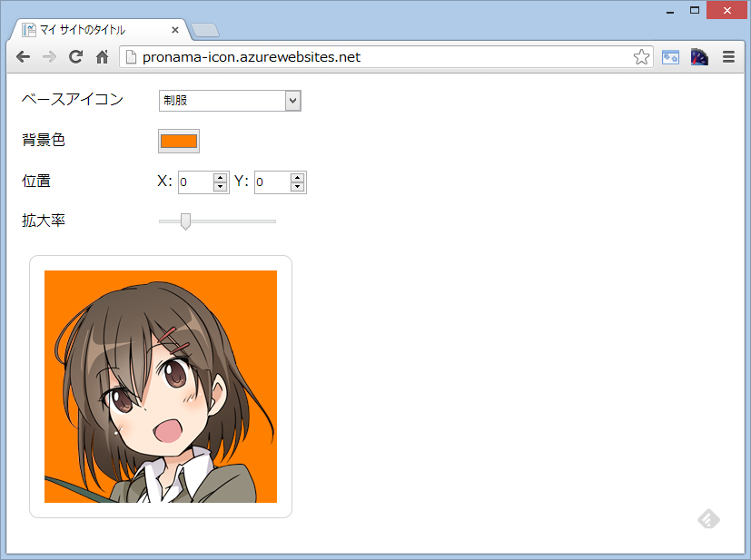The height and width of the screenshot is (560, 751).
Task: Open the Chrome hamburger menu
Action: pyautogui.click(x=728, y=57)
